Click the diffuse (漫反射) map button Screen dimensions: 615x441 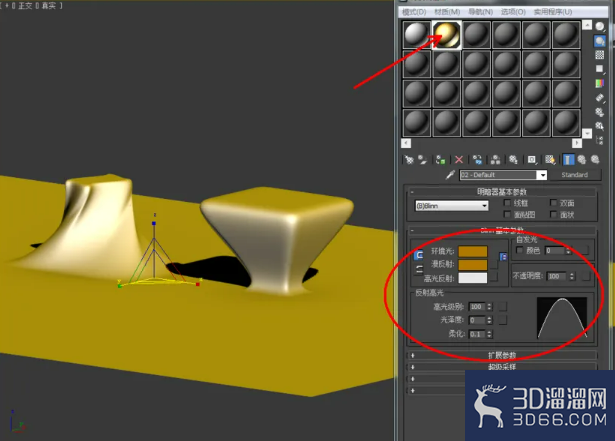coord(494,265)
